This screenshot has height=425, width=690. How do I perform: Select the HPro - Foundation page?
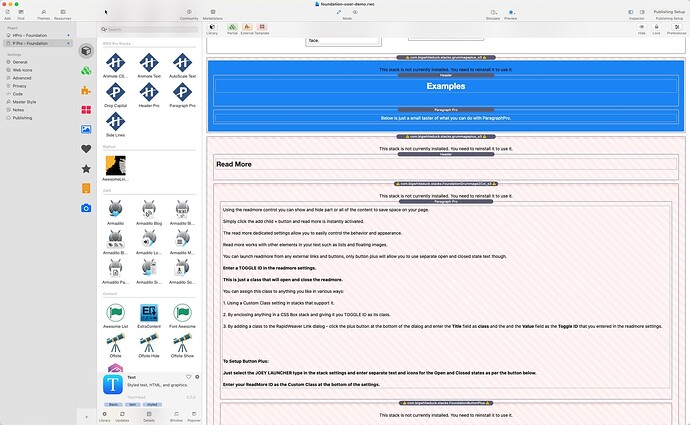(x=29, y=35)
